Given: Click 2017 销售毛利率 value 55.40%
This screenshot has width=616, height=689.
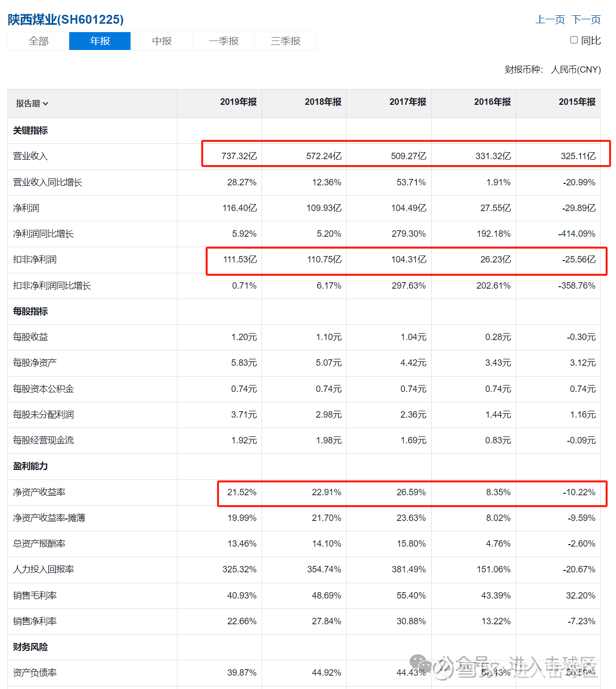Looking at the screenshot, I should pos(411,596).
